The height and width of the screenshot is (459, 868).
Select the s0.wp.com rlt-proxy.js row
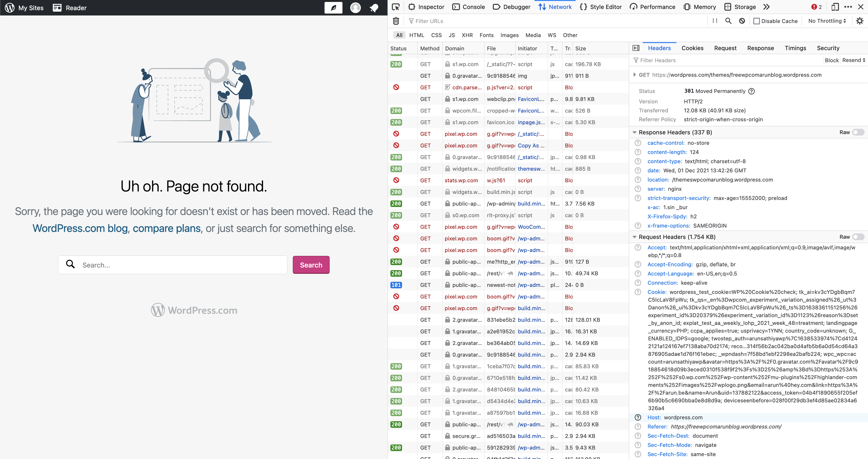point(508,215)
